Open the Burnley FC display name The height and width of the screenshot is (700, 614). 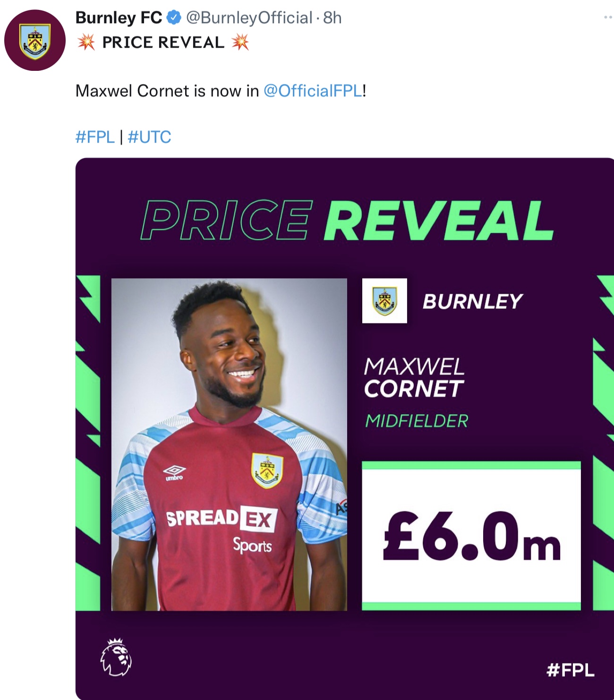tap(119, 18)
